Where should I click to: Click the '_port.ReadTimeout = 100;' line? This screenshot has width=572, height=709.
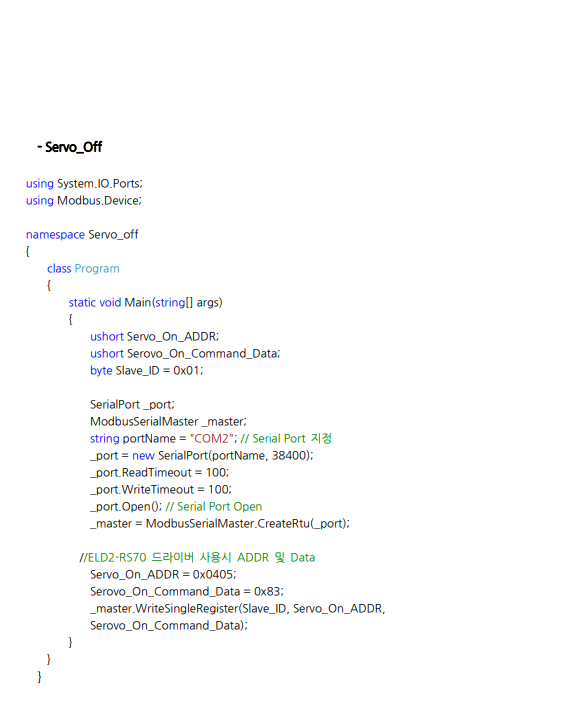tap(159, 473)
